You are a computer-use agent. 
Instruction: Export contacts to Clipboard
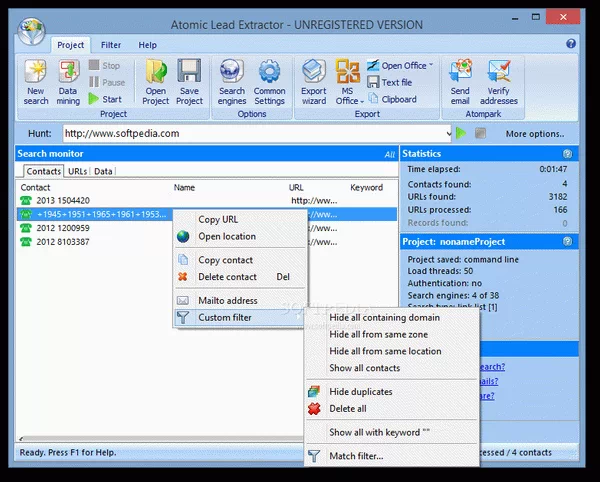[392, 99]
